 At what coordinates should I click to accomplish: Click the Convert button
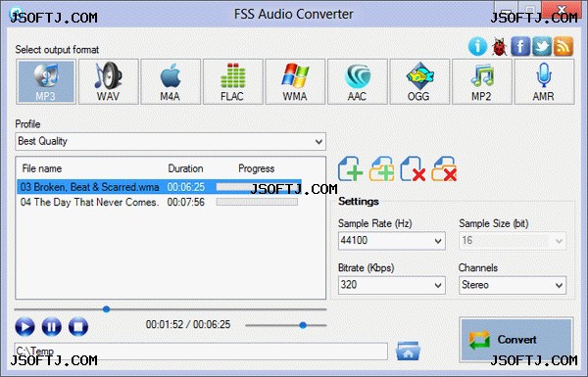(x=516, y=340)
